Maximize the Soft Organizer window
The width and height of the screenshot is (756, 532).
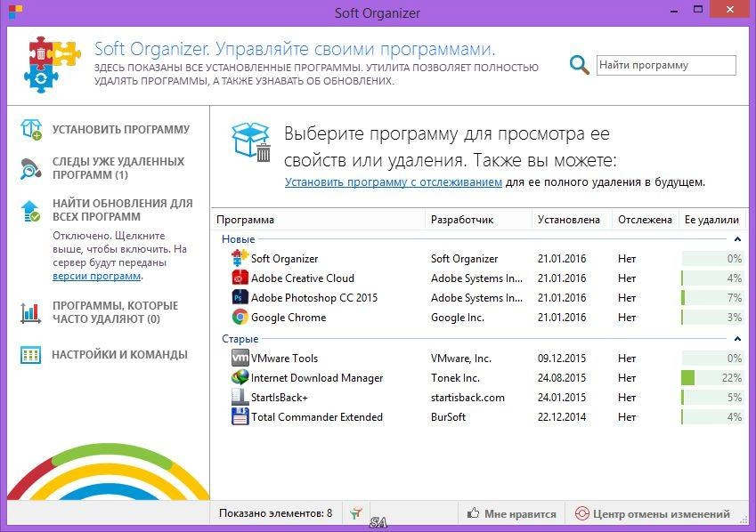(x=698, y=9)
